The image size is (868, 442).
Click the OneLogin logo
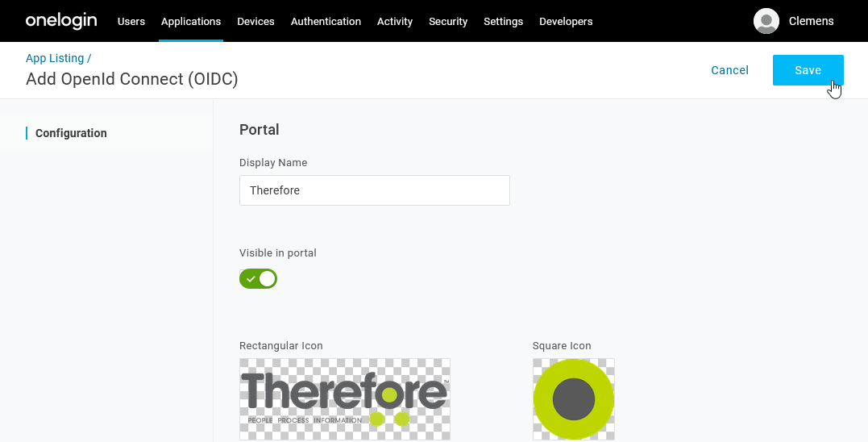[61, 21]
